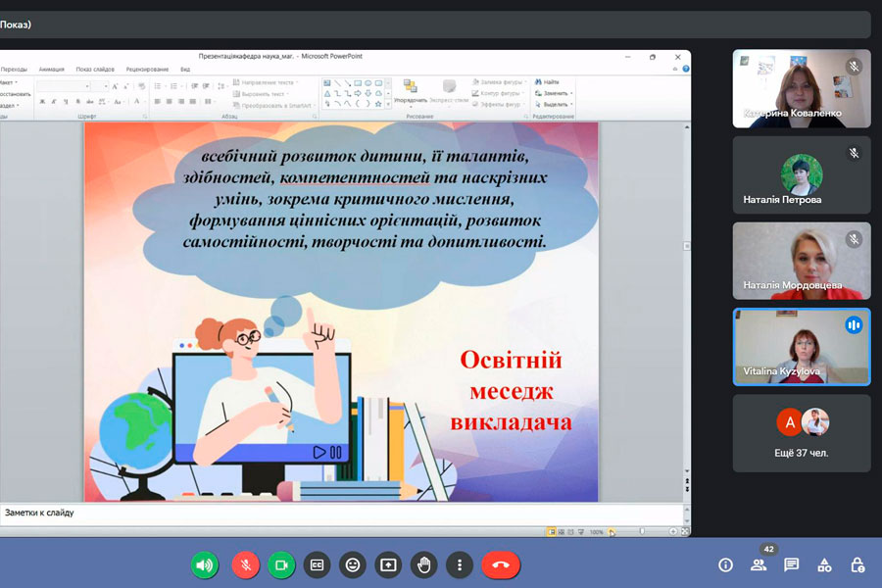The image size is (882, 588).
Task: Toggle the audio speaker button
Action: tap(205, 564)
